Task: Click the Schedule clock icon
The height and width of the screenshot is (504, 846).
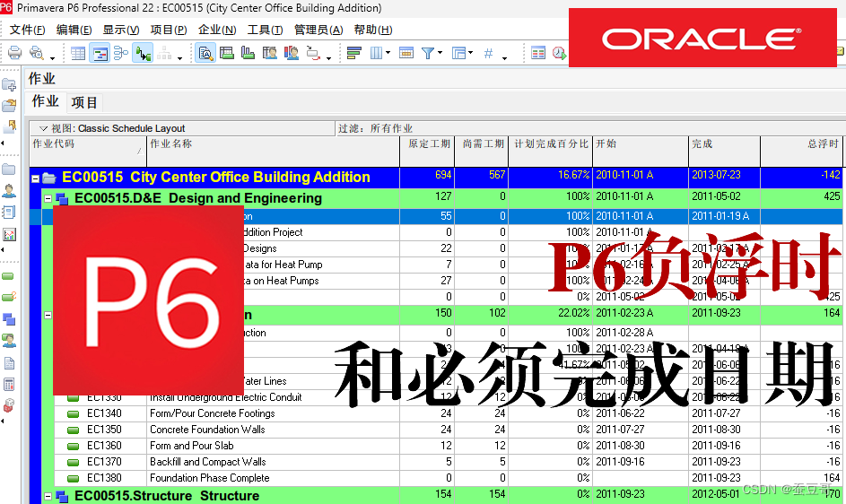Action: [560, 53]
